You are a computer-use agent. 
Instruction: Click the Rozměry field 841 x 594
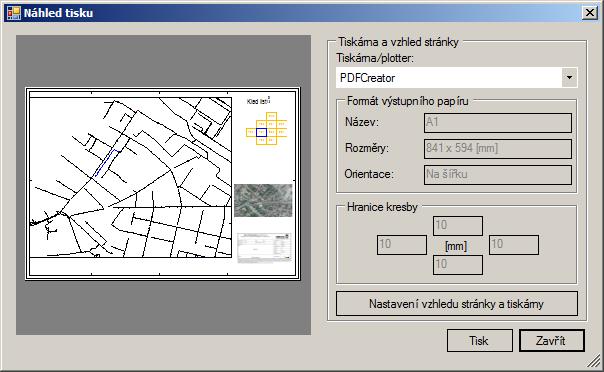coord(498,148)
